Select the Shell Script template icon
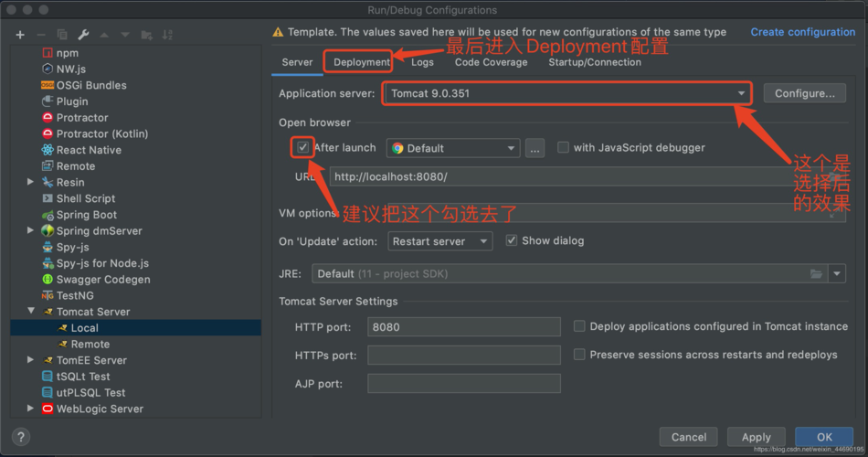868x457 pixels. click(x=48, y=198)
